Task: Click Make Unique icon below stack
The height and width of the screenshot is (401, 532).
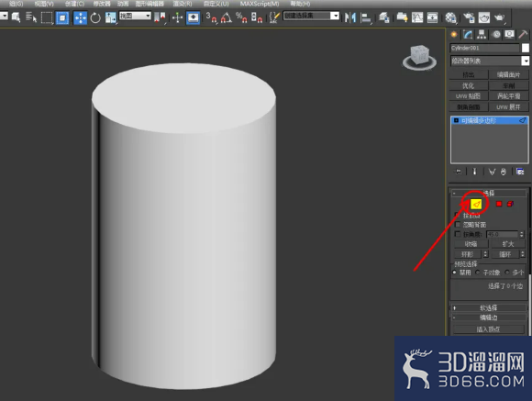Action: click(x=492, y=172)
